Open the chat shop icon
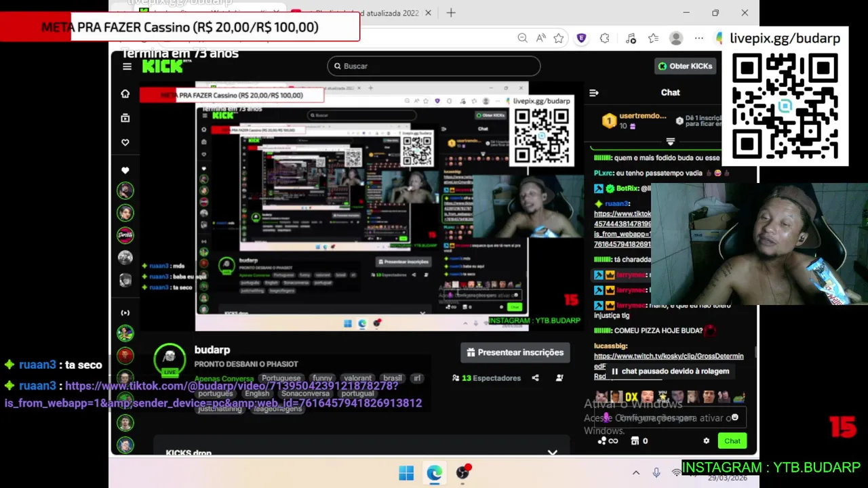Viewport: 868px width, 488px height. [635, 441]
